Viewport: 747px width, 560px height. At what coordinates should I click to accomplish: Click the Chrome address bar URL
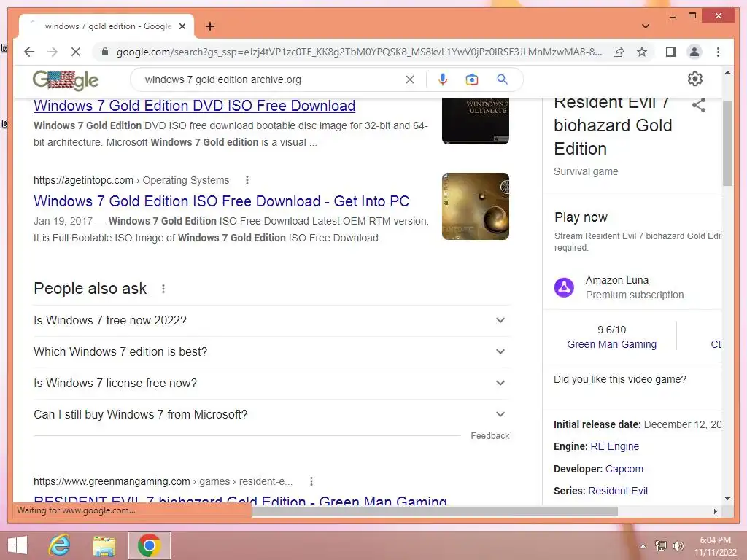359,52
